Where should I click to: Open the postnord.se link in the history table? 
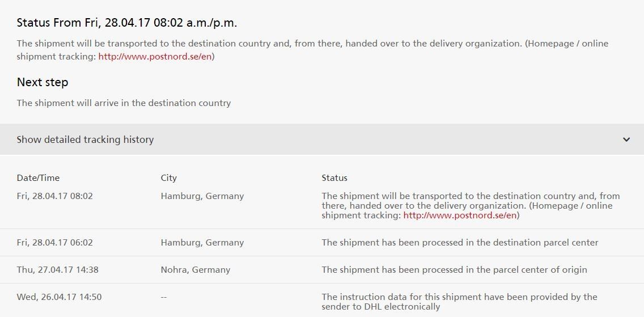click(x=460, y=215)
